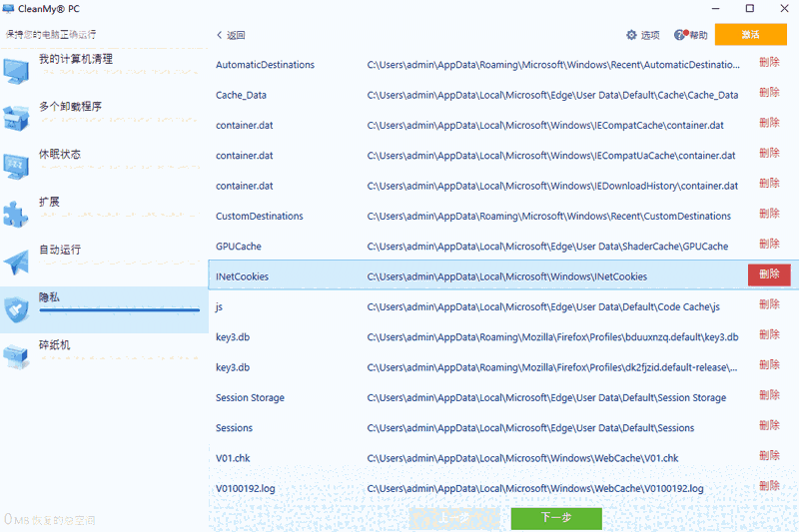Open 休眠状态 sidebar item
The height and width of the screenshot is (532, 799).
pos(104,167)
